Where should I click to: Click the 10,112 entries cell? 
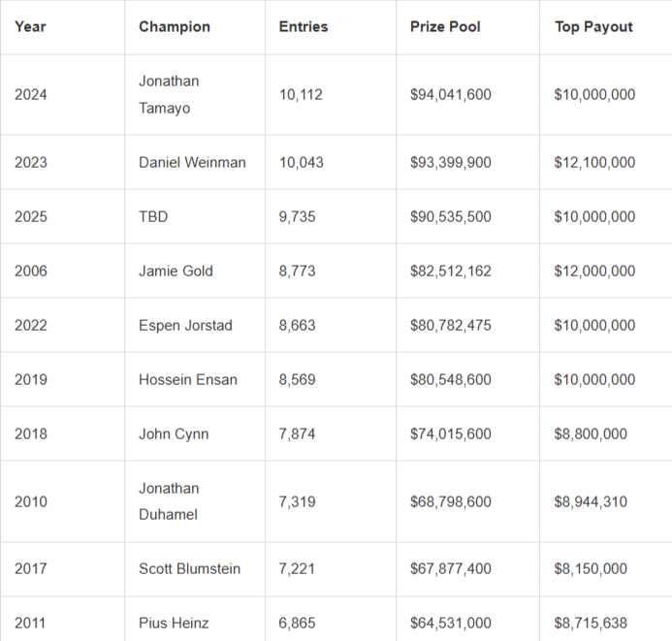[x=301, y=94]
